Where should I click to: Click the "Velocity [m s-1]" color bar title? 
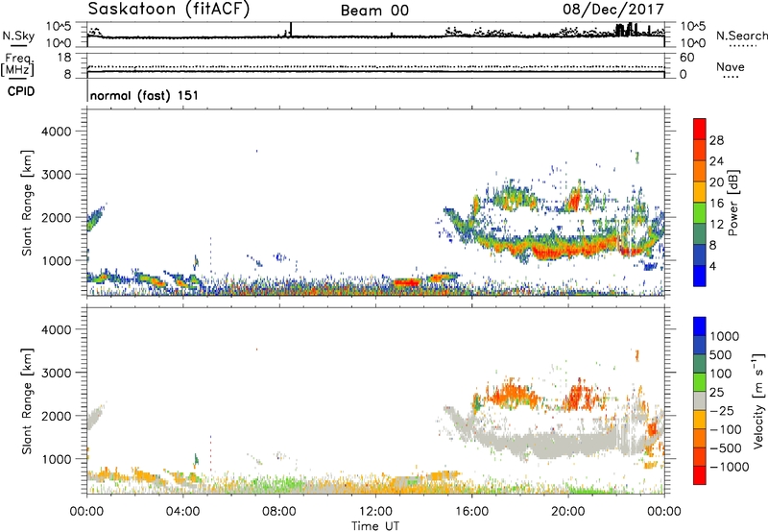[x=758, y=400]
